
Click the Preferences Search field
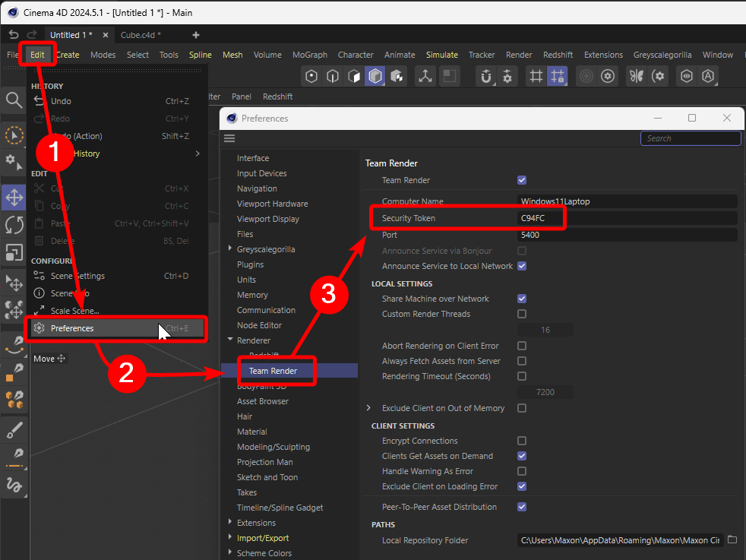point(691,138)
